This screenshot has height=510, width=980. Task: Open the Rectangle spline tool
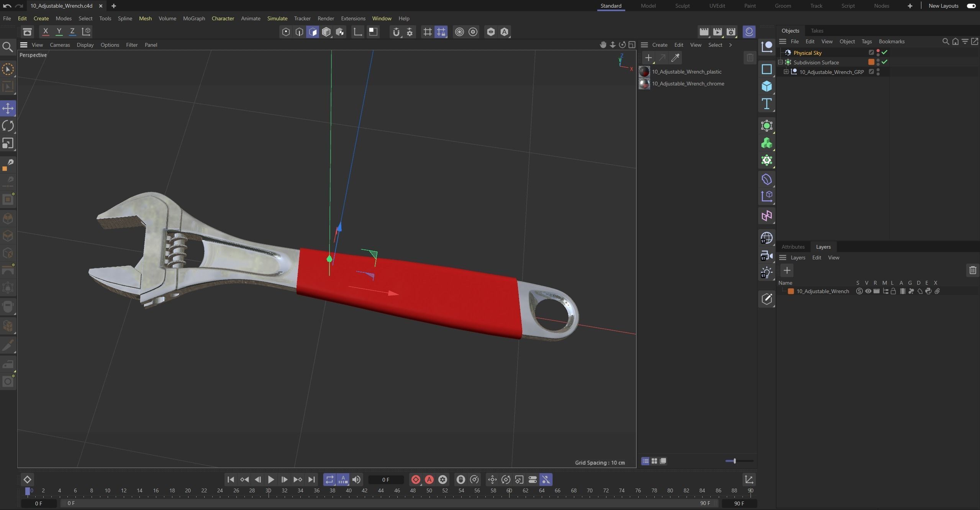pos(767,69)
